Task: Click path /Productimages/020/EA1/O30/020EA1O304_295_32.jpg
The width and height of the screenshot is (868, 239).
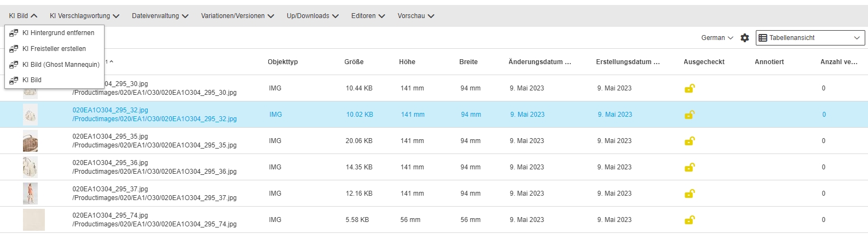Action: pyautogui.click(x=154, y=119)
